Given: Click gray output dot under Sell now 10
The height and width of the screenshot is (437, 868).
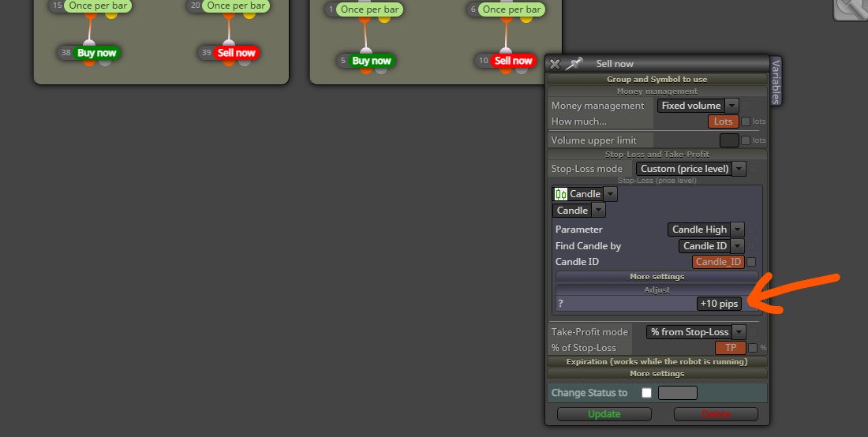Looking at the screenshot, I should tap(521, 69).
